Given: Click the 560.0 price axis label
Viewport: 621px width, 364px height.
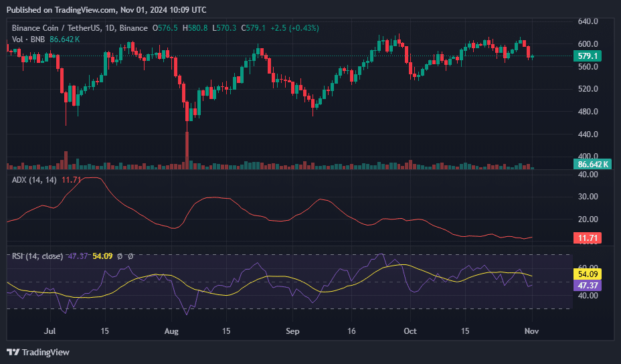Looking at the screenshot, I should pos(588,66).
